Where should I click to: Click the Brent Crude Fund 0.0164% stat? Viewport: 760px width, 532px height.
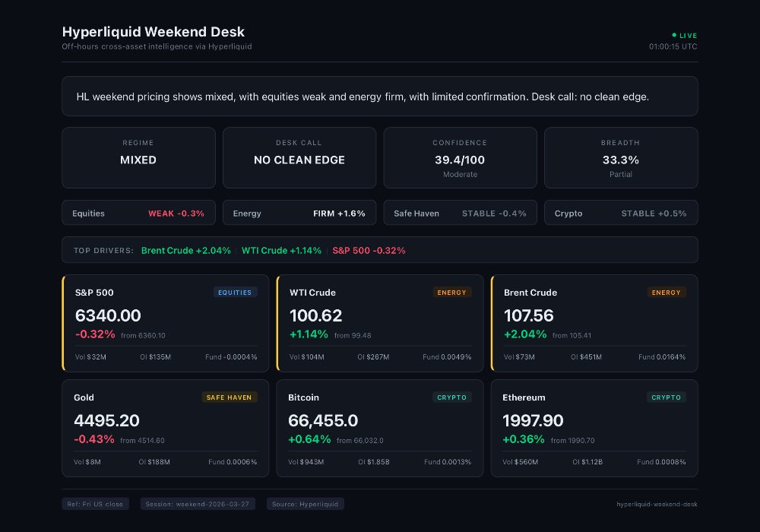pyautogui.click(x=662, y=357)
